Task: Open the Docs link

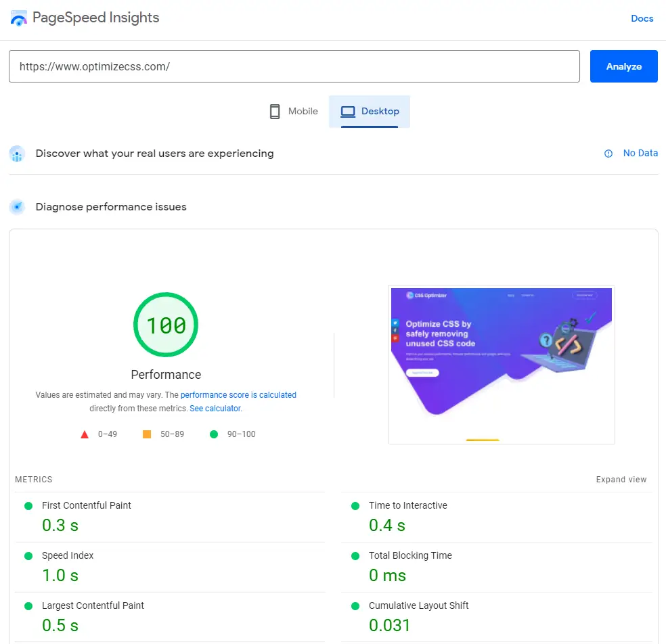Action: click(642, 18)
